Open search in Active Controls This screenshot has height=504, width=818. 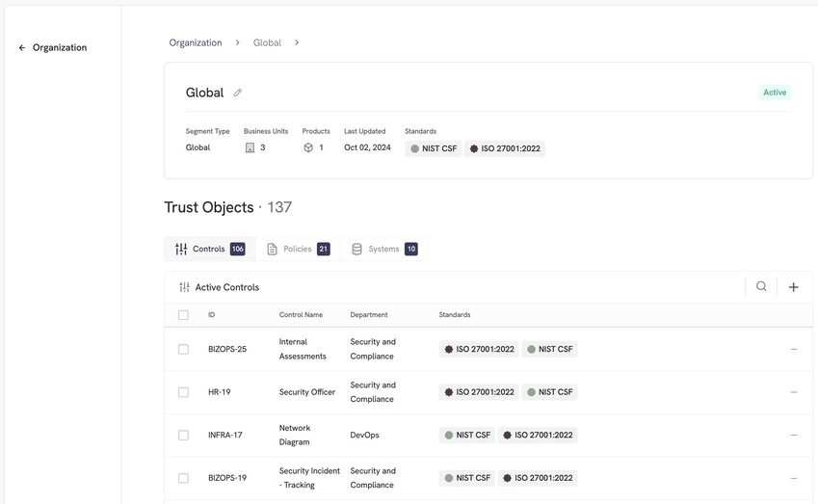point(761,286)
